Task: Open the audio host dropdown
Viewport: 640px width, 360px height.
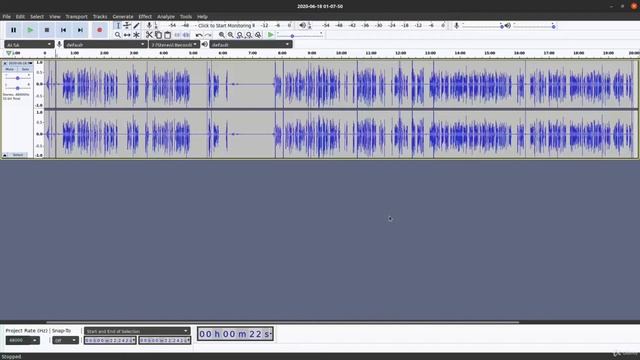Action: click(29, 44)
